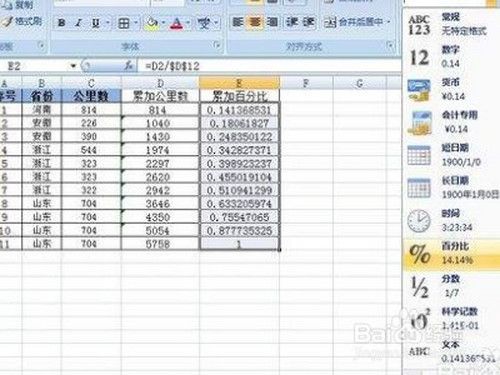Click cell C3 value 226
The height and width of the screenshot is (375, 500).
tap(92, 123)
